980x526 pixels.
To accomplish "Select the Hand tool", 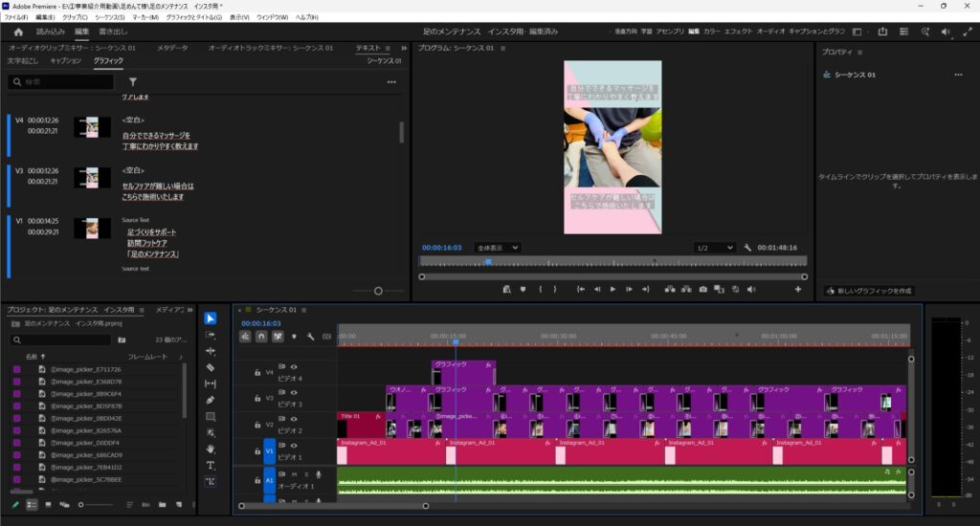I will tap(211, 449).
